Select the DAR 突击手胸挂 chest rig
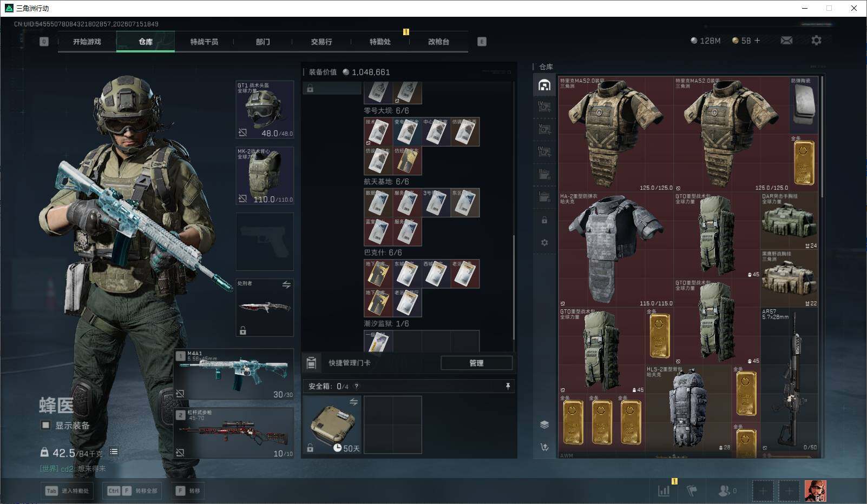The height and width of the screenshot is (504, 867). (790, 221)
